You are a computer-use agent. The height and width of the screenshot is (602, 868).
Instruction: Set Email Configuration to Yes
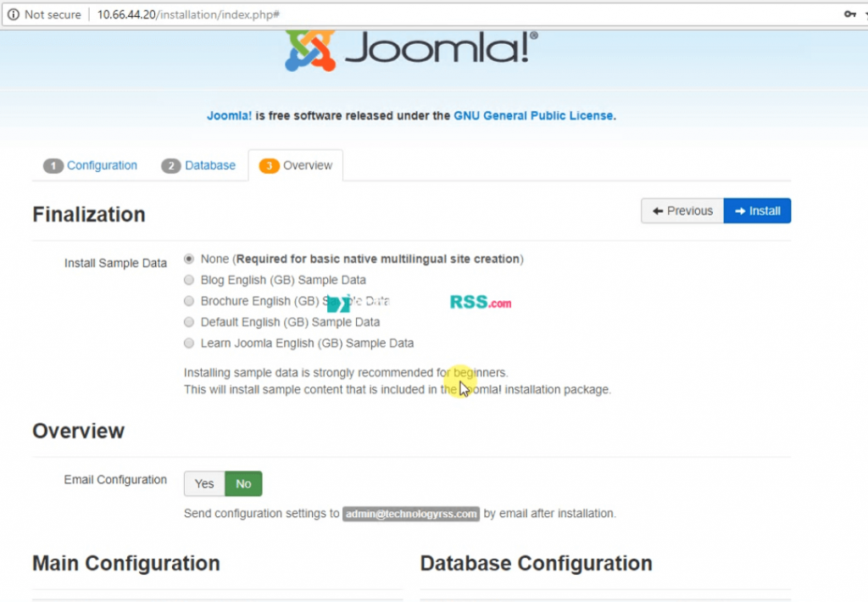[204, 483]
